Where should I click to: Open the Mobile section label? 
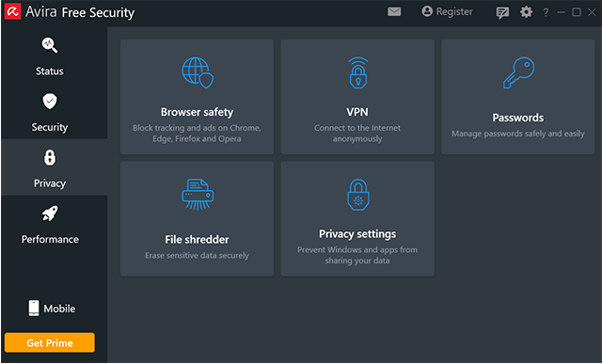(59, 309)
